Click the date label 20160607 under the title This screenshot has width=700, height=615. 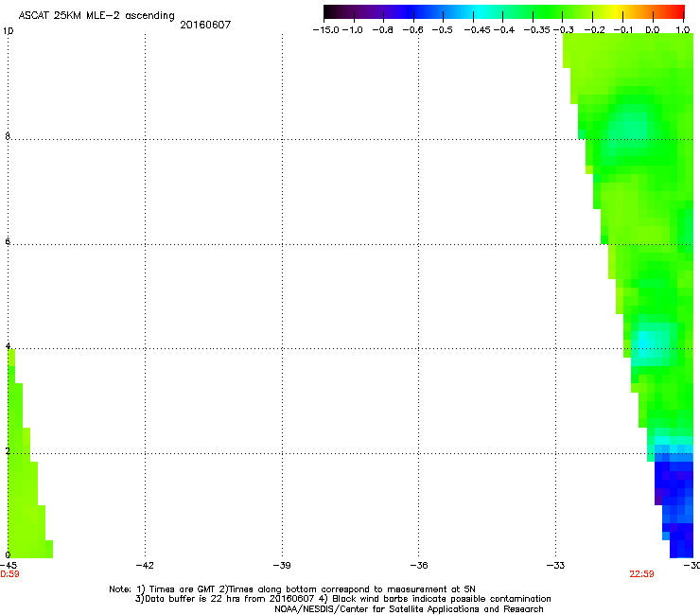[x=205, y=25]
